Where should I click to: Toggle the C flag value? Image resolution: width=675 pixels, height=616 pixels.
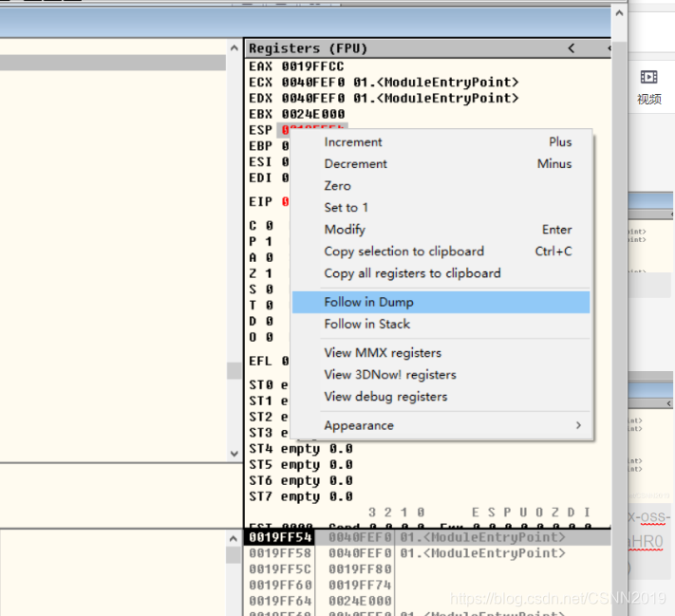[270, 226]
